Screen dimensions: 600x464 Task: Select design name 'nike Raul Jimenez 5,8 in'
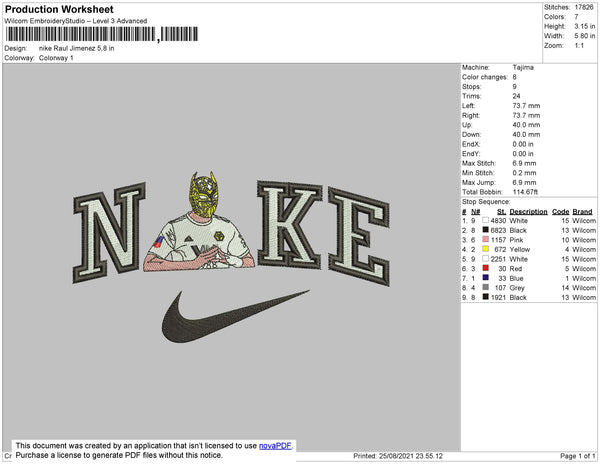77,49
